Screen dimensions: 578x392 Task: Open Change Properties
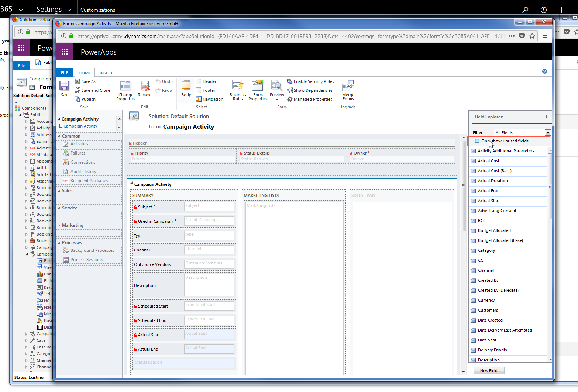(126, 91)
